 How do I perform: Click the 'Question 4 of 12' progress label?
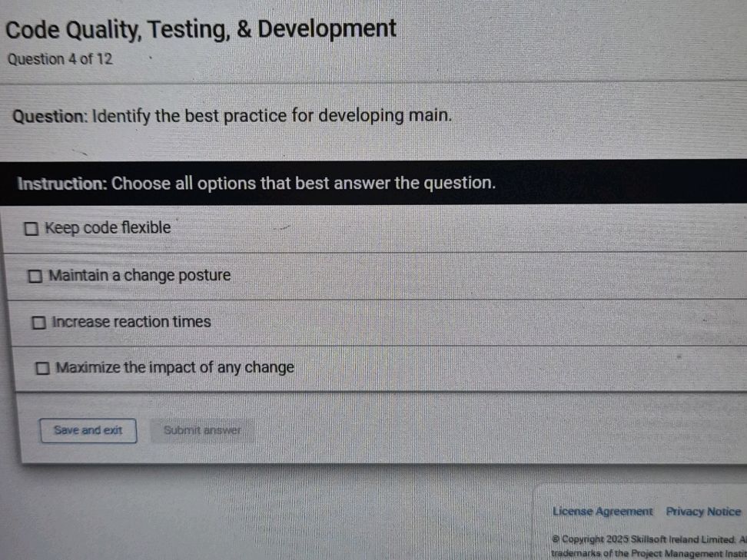click(59, 59)
